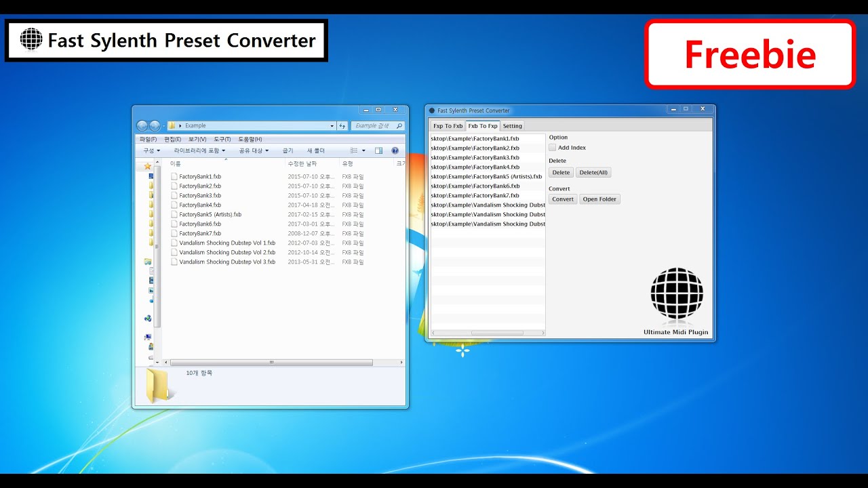Select the Homegroup icon in the navigation pane
The image size is (868, 488).
click(x=148, y=318)
